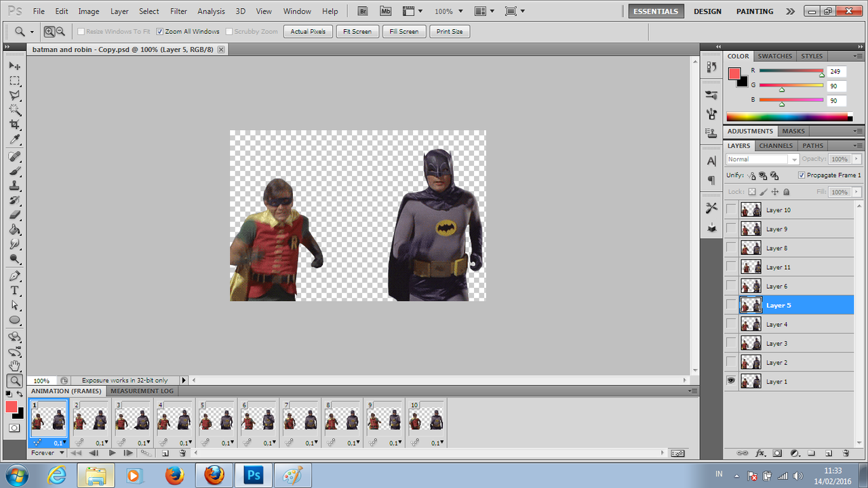This screenshot has width=868, height=488.
Task: Convert to timeline animation icon
Action: coord(677,453)
